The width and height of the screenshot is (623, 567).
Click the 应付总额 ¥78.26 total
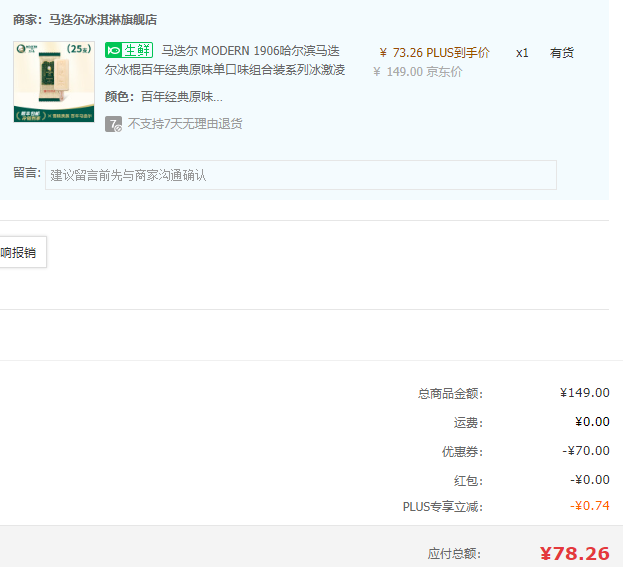coord(575,553)
